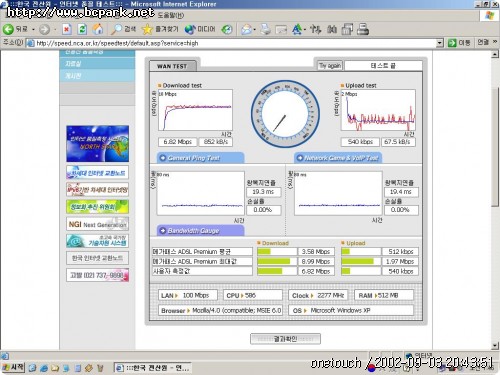Select the 19.4 ms VoIP ping value
500x375 pixels.
point(401,192)
